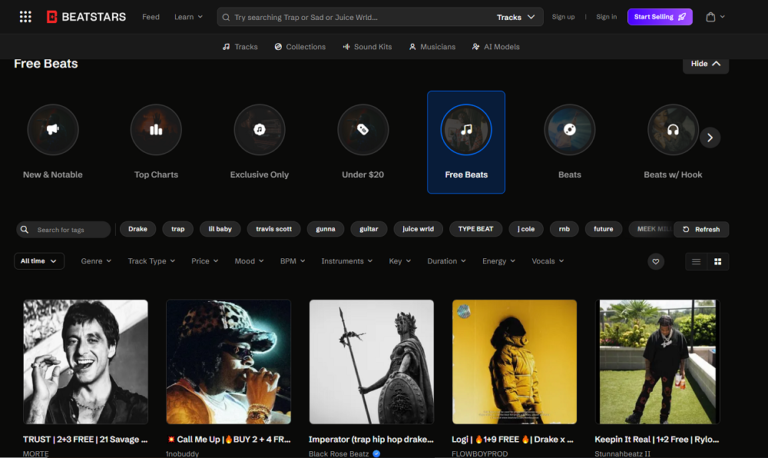Expand the Duration filter

(x=446, y=261)
